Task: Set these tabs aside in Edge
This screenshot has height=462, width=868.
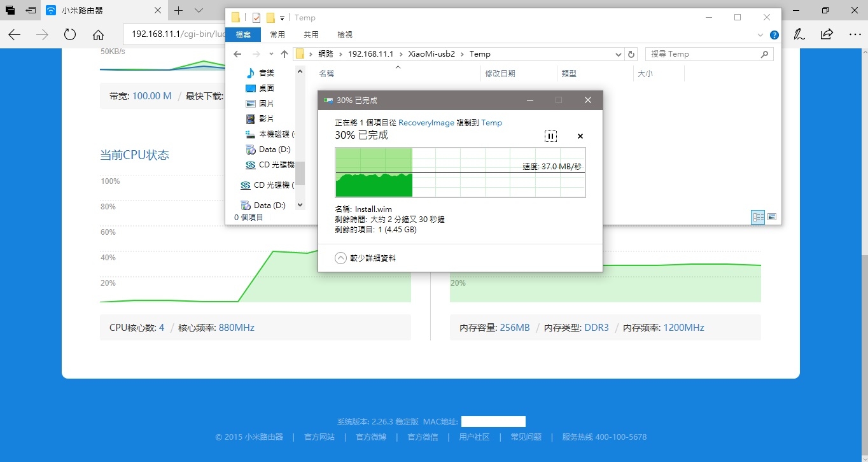Action: click(30, 11)
